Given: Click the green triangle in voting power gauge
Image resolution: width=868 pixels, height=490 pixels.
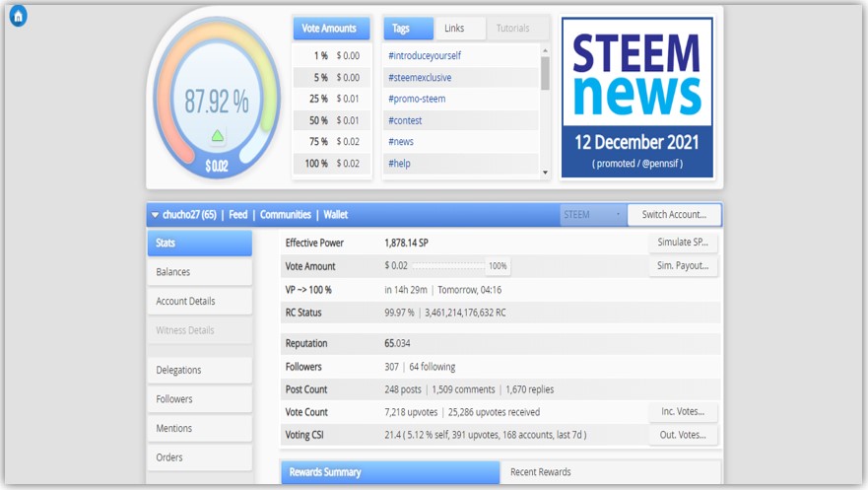Looking at the screenshot, I should click(x=217, y=135).
